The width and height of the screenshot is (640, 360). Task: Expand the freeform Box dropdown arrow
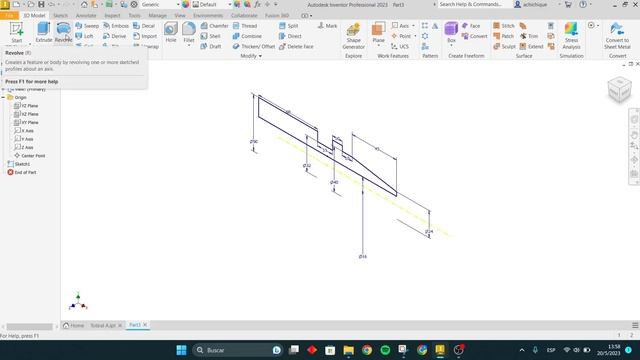(451, 45)
